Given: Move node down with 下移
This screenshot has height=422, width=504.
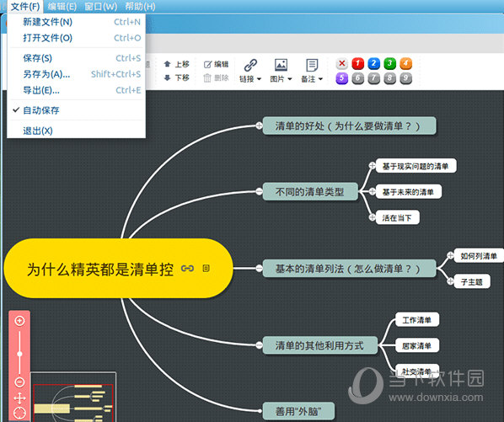Looking at the screenshot, I should click(176, 78).
